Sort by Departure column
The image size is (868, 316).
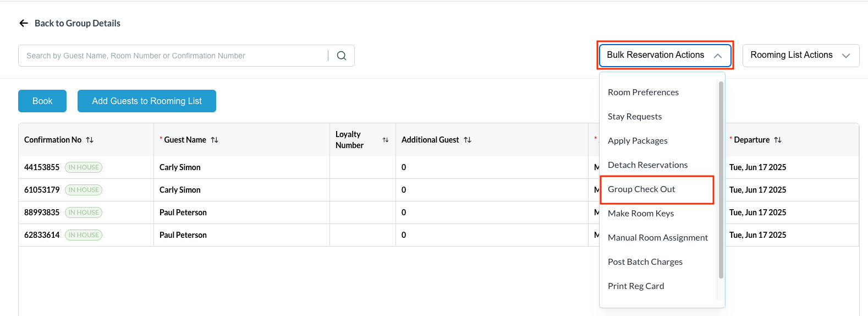tap(778, 140)
